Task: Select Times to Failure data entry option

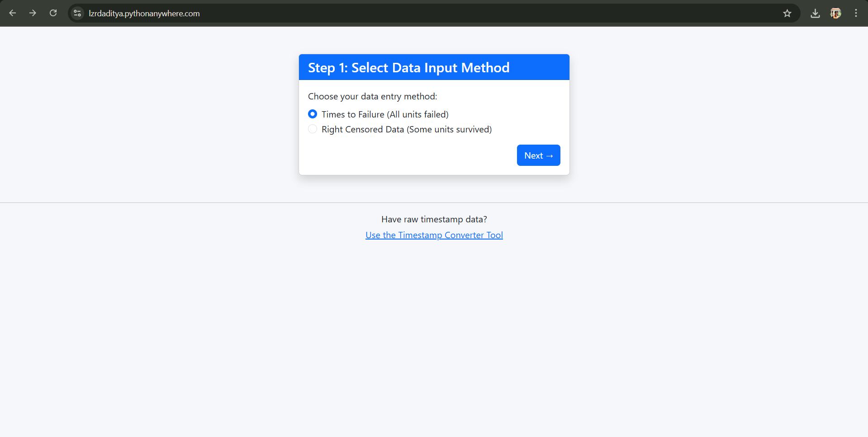Action: (313, 114)
